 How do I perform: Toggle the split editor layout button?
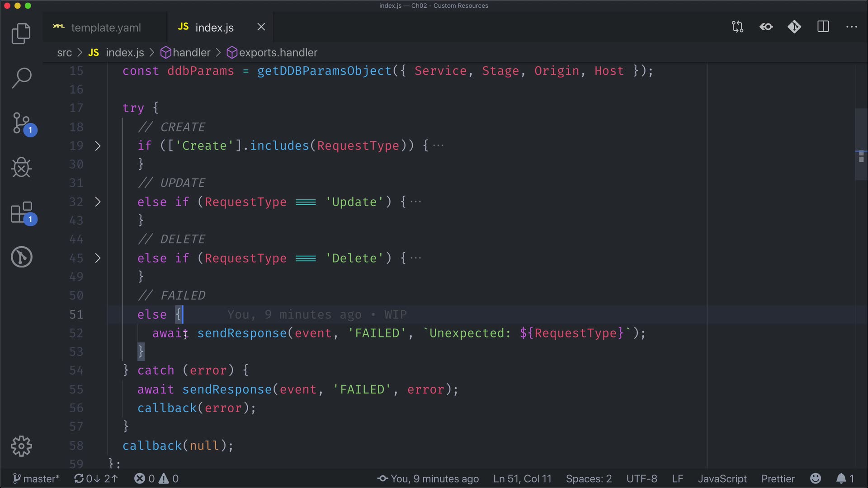823,27
